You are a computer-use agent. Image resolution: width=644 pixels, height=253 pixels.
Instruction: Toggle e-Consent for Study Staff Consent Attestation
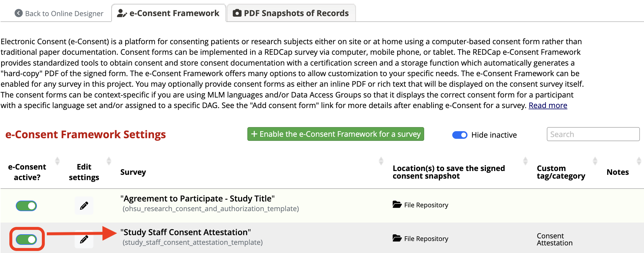[x=26, y=240]
